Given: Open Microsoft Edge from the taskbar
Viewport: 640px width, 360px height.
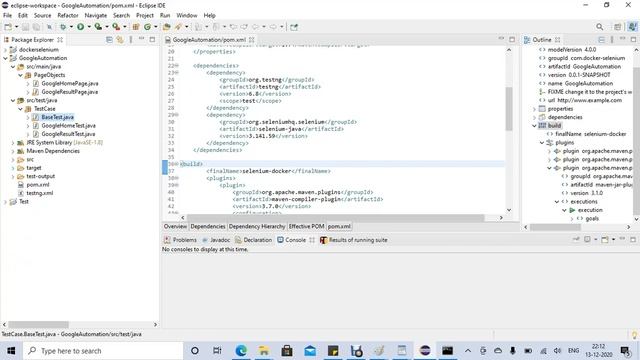Looking at the screenshot, I should pos(241,351).
